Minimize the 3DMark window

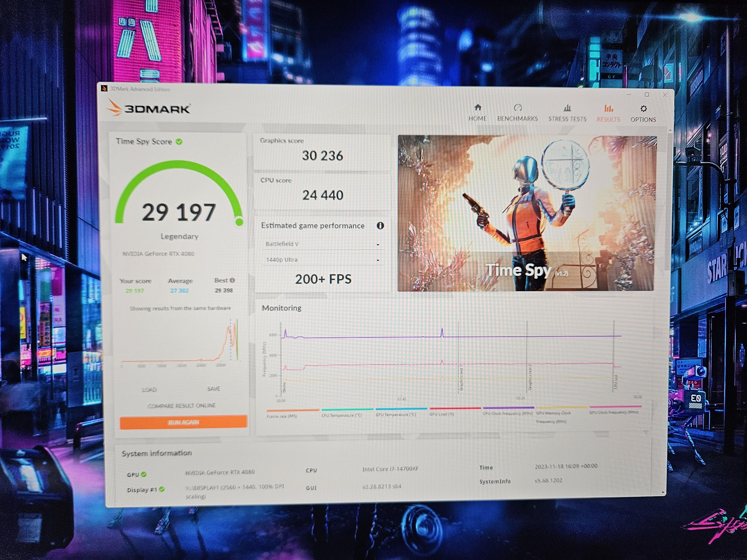tap(628, 94)
